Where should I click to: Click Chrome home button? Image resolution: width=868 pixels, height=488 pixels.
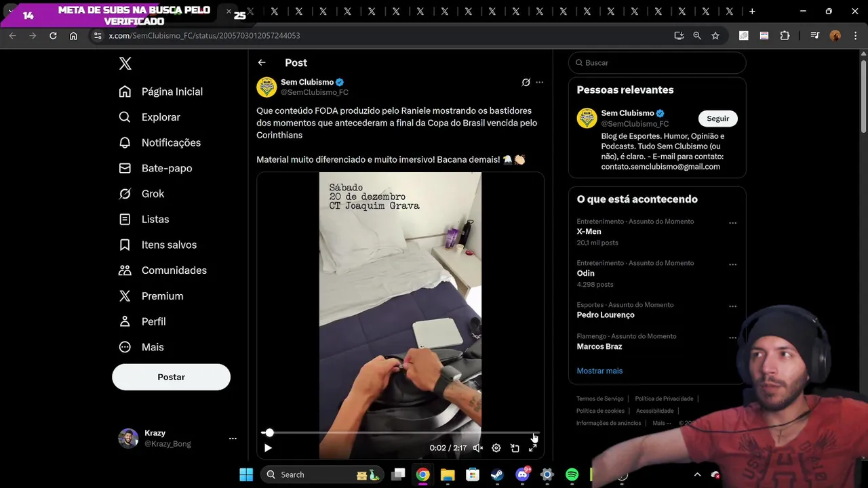click(73, 35)
